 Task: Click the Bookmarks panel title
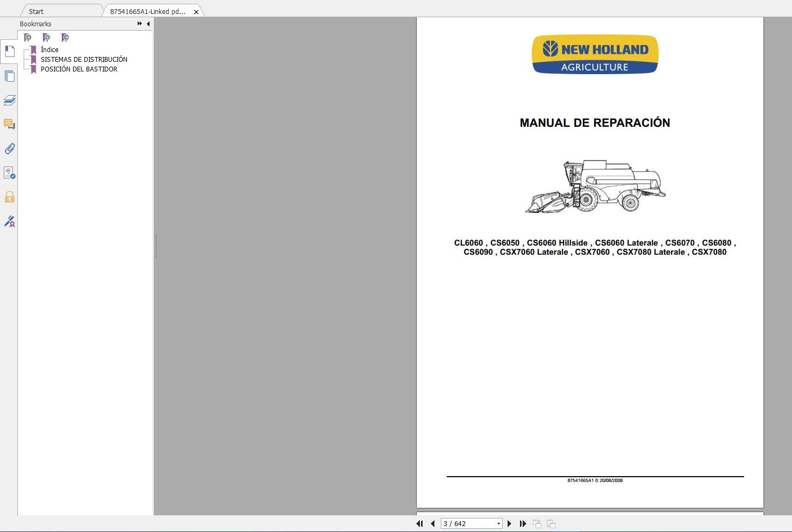click(35, 24)
